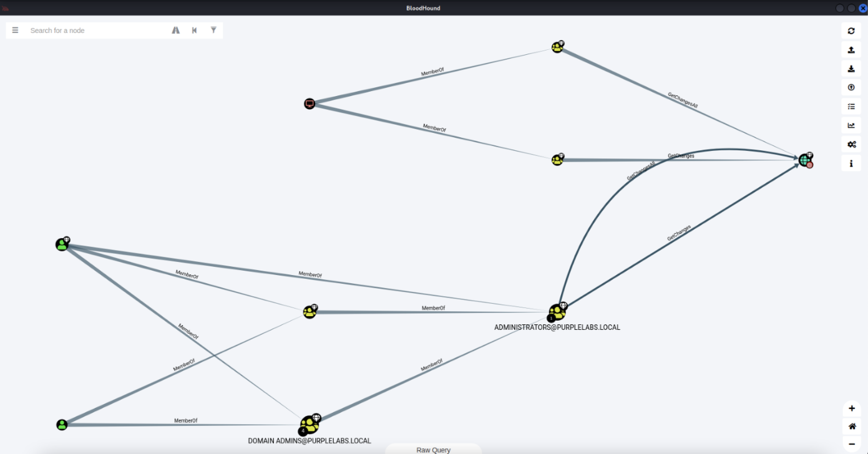Click MemberOf label between Domain Admins and Administrators
Viewport: 868px width, 454px height.
click(431, 365)
